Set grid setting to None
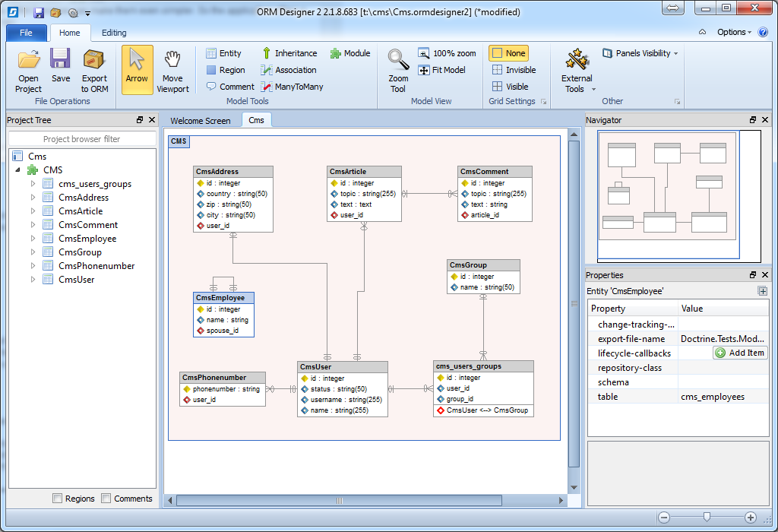 click(x=508, y=53)
